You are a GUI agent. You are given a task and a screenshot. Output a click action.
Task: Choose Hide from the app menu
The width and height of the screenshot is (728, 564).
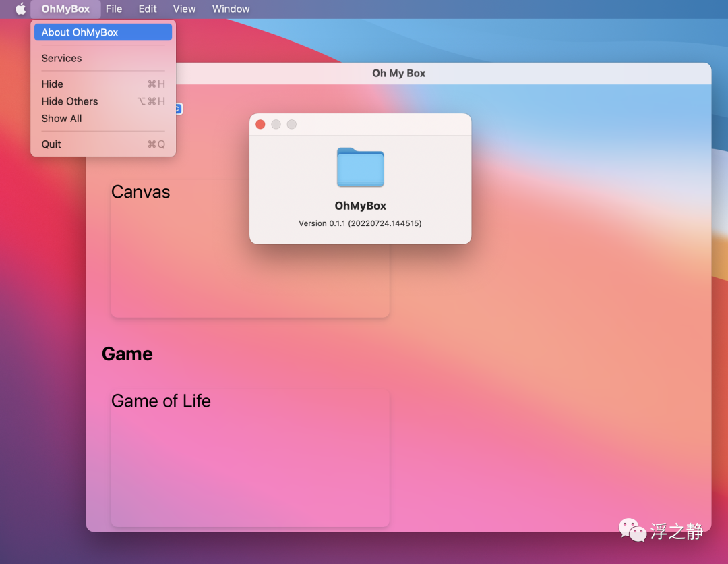(x=103, y=84)
